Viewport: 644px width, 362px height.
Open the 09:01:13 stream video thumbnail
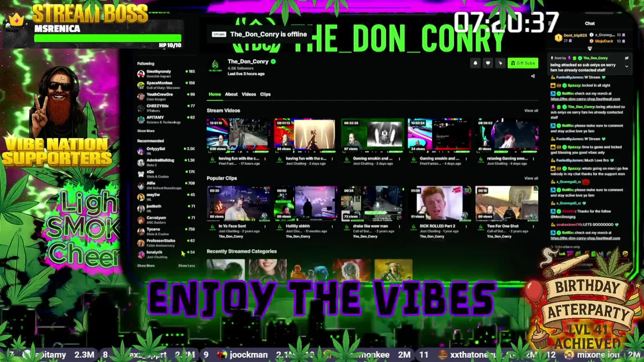tap(305, 135)
